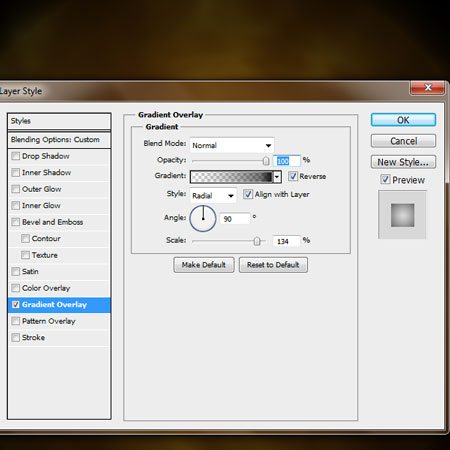Toggle the Reverse gradient checkbox
This screenshot has height=450, width=450.
point(293,176)
